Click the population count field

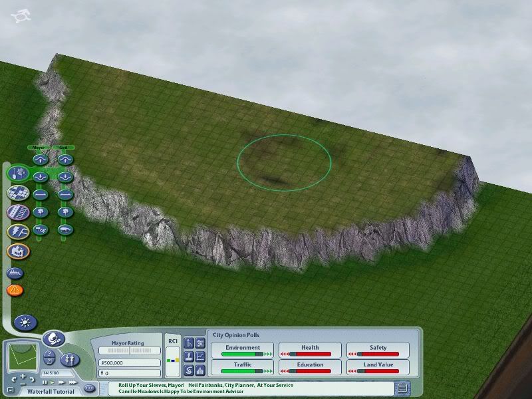click(x=129, y=373)
